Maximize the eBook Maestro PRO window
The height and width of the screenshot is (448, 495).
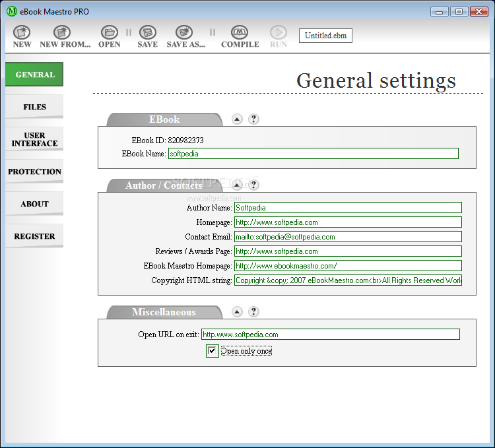[x=459, y=12]
